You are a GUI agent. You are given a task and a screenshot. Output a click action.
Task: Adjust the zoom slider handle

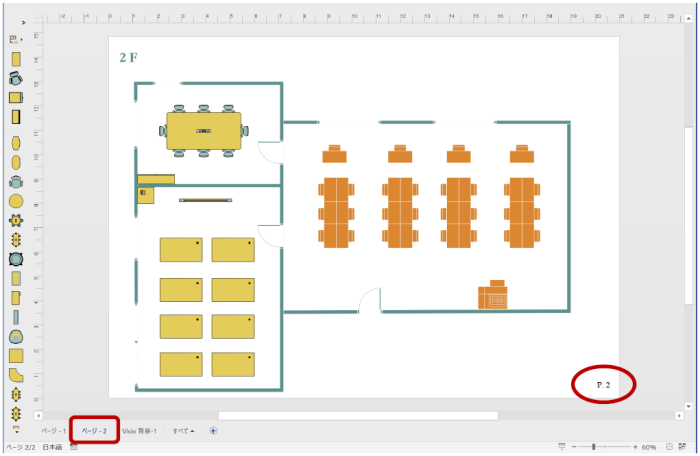[594, 447]
